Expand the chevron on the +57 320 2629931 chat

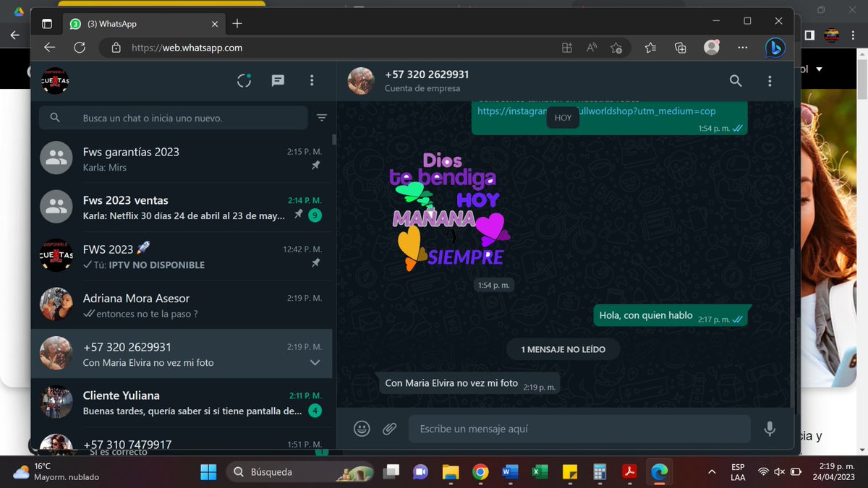click(x=315, y=363)
